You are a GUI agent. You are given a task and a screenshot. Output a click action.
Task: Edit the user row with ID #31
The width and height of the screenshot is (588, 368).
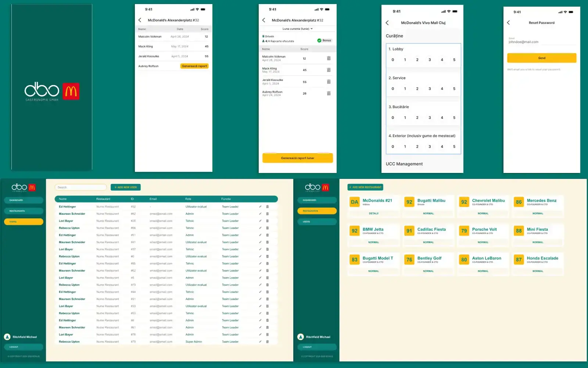pos(260,299)
